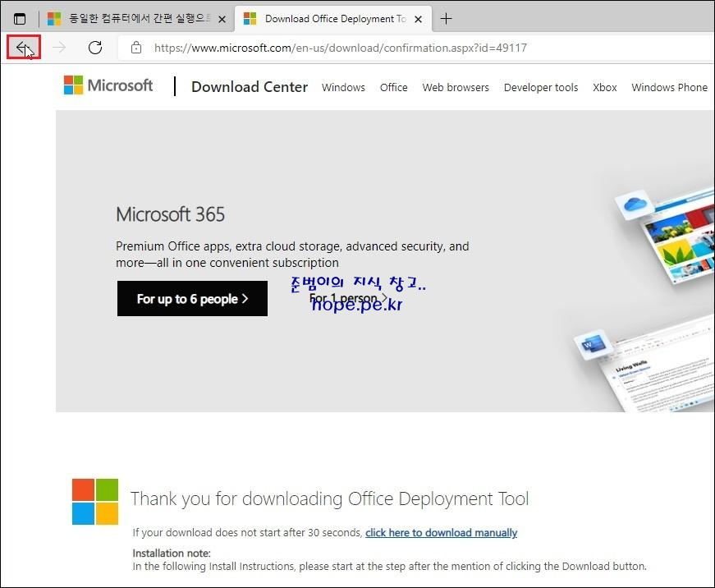This screenshot has height=588, width=715.
Task: Open the Windows navigation item
Action: [x=343, y=87]
